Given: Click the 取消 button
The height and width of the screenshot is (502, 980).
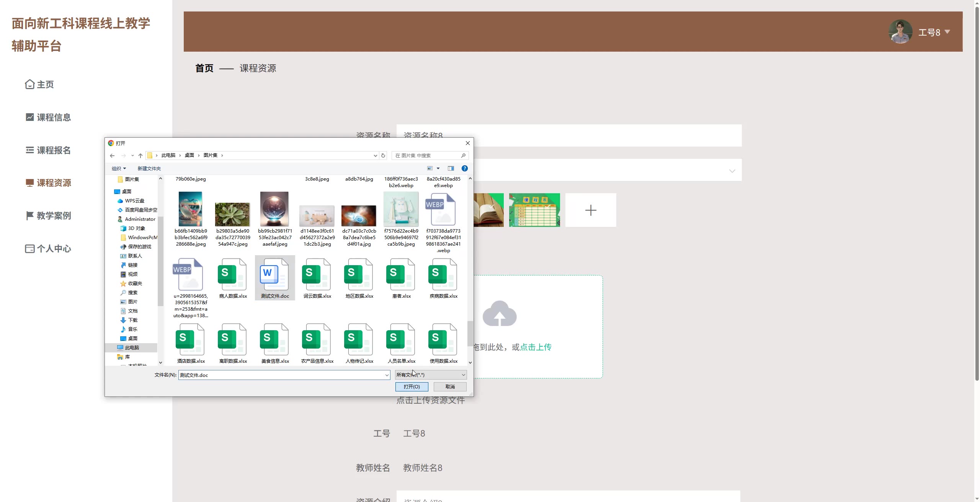Looking at the screenshot, I should pyautogui.click(x=450, y=387).
